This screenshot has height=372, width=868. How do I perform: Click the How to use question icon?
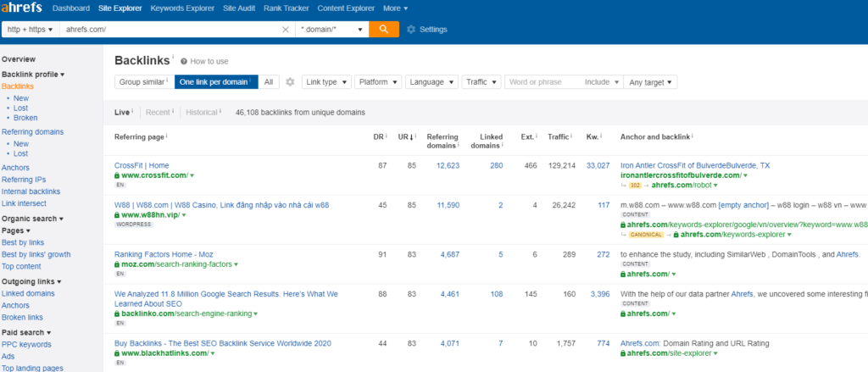coord(184,62)
